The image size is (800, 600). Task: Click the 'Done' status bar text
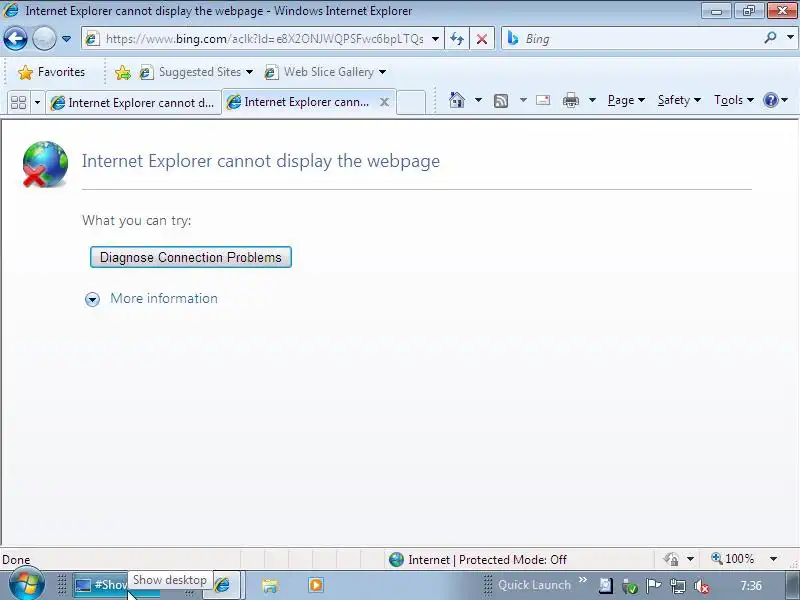click(16, 560)
